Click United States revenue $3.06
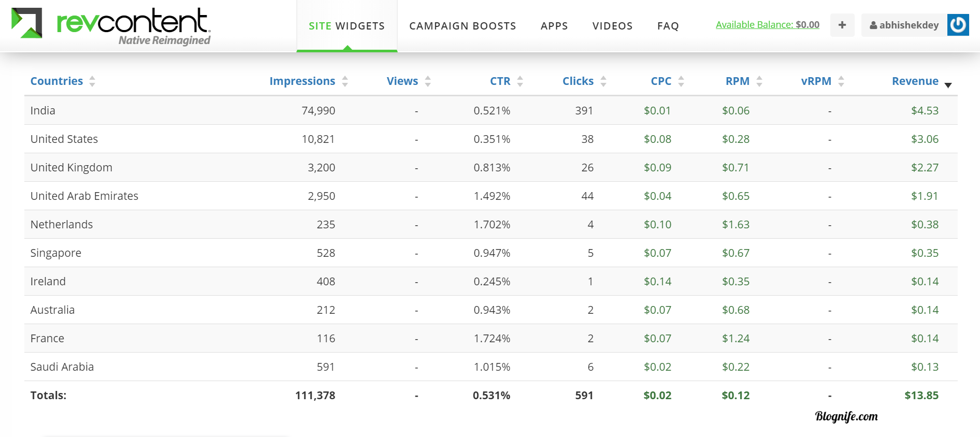The height and width of the screenshot is (437, 980). [x=925, y=139]
